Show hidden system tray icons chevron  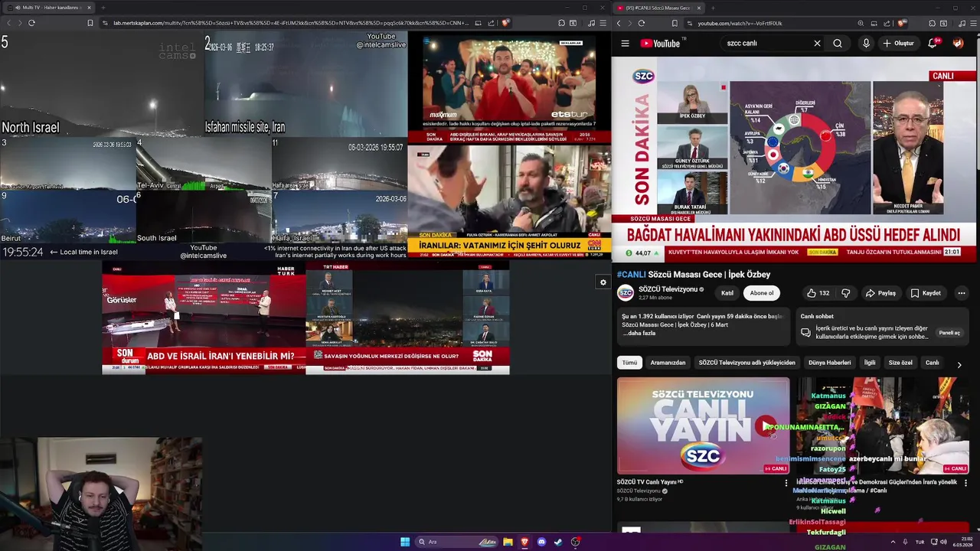pos(893,542)
